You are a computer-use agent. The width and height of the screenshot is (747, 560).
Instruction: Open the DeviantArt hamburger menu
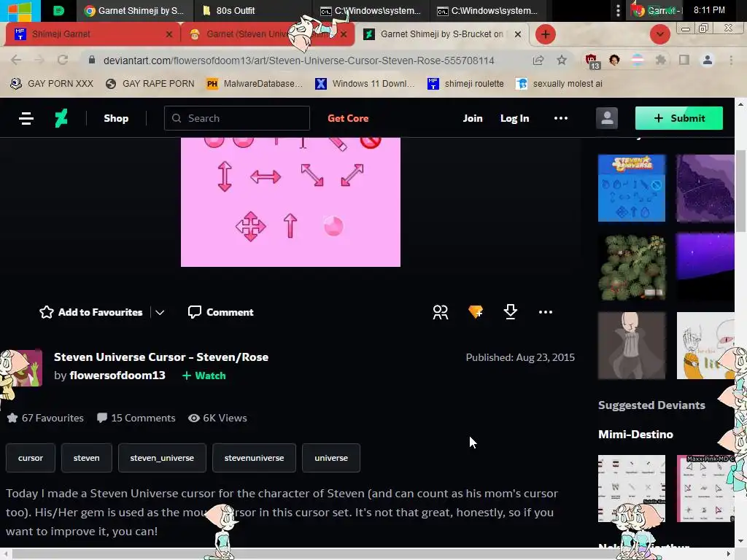click(26, 118)
